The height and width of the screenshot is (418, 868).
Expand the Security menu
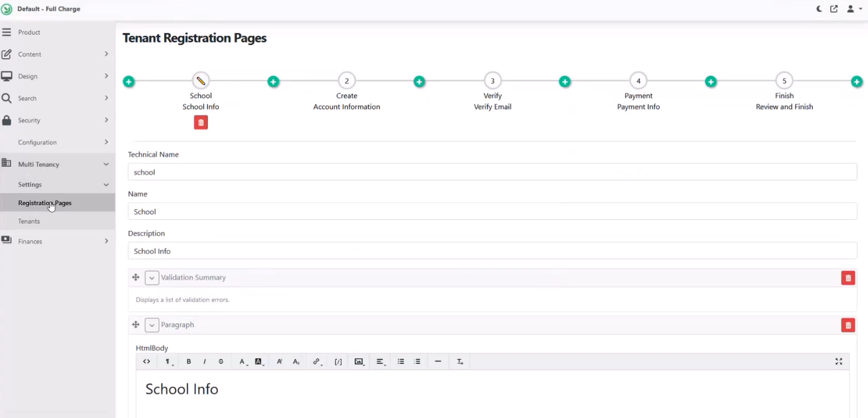(57, 121)
